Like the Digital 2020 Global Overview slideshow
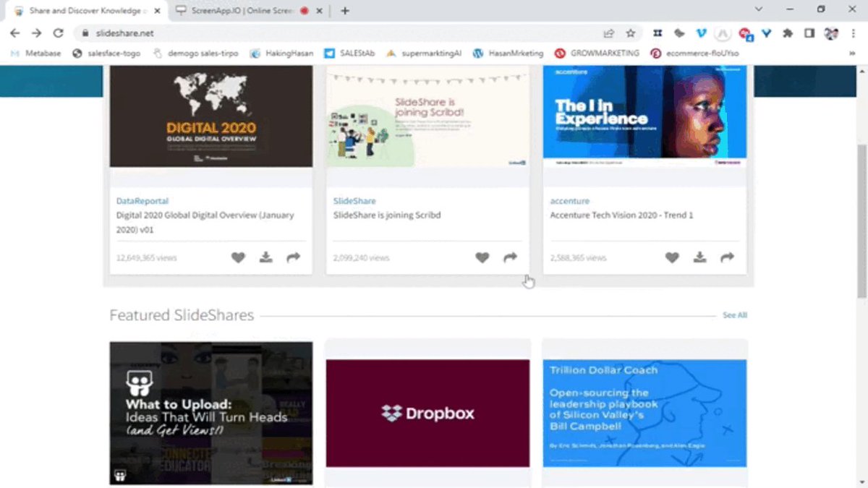 point(238,257)
